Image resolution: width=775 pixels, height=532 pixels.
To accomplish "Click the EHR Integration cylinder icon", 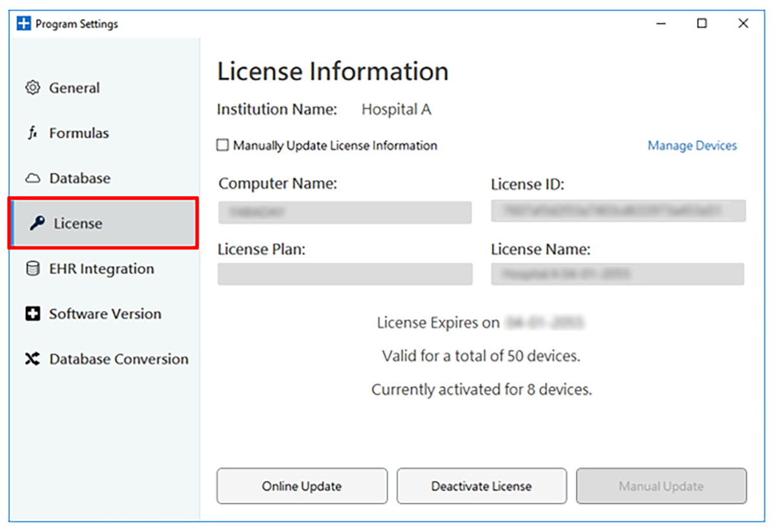I will pyautogui.click(x=32, y=269).
